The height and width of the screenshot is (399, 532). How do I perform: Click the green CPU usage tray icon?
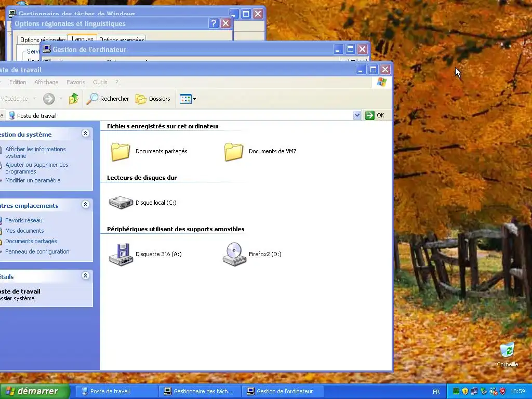[456, 391]
